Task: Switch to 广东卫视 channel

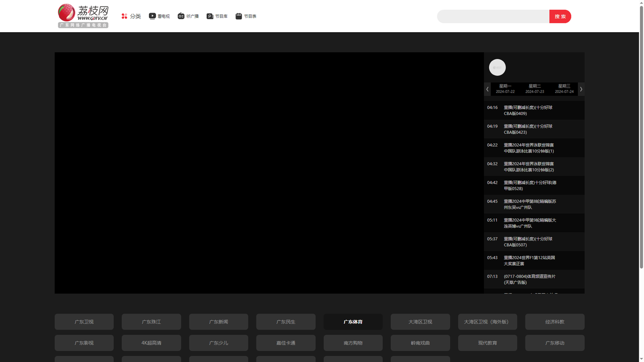Action: 84,322
